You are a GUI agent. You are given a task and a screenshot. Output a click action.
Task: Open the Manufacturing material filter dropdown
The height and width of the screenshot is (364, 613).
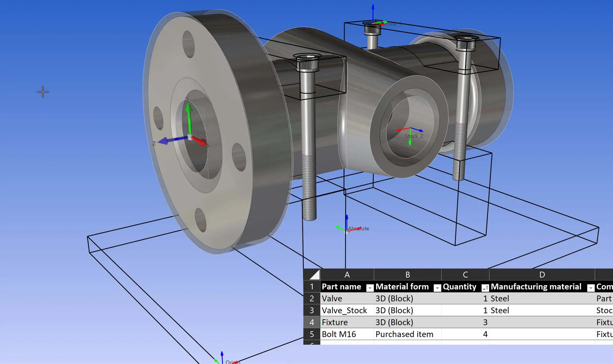coord(591,288)
